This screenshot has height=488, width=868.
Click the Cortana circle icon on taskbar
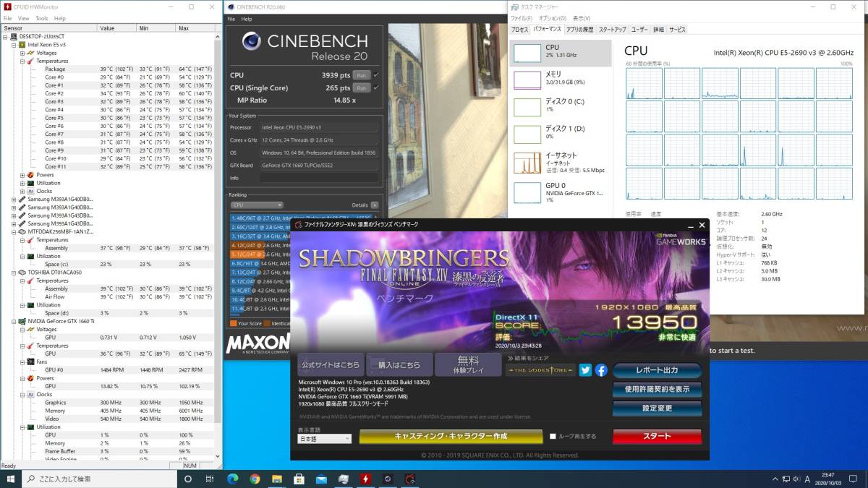pos(187,479)
